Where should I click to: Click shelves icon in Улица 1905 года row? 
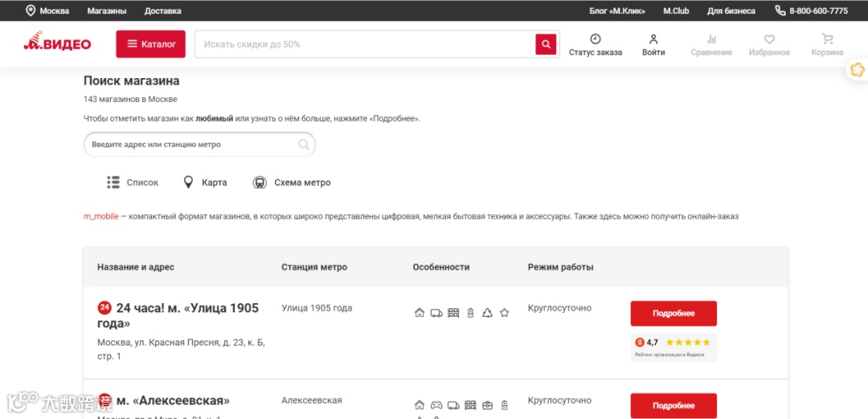pos(453,313)
